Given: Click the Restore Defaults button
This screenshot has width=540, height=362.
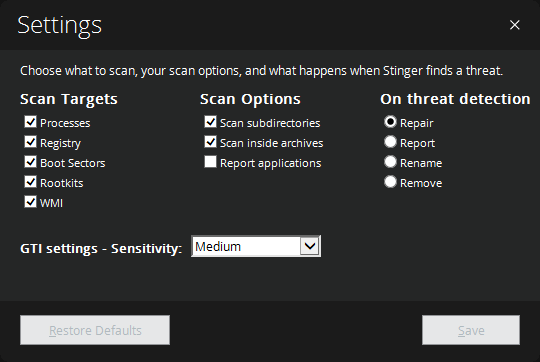Looking at the screenshot, I should tap(95, 330).
